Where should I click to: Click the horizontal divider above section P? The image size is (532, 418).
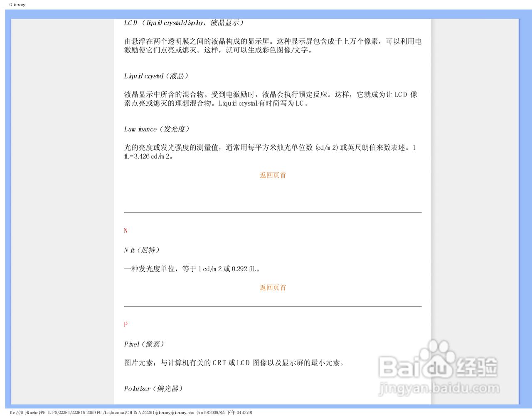click(x=272, y=305)
